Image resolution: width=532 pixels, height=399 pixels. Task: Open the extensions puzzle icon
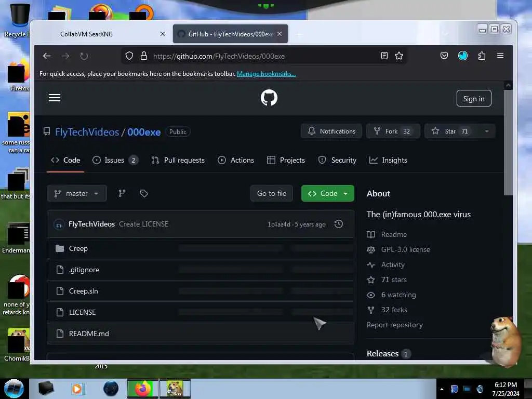click(x=482, y=56)
